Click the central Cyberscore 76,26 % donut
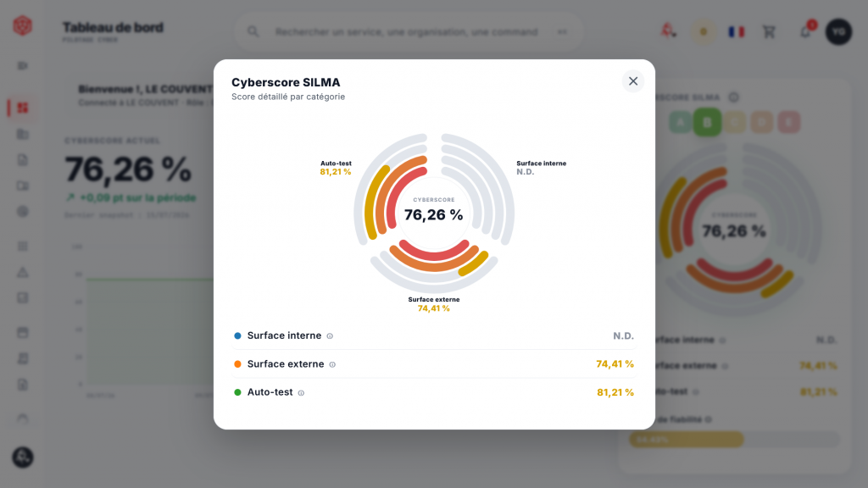Image resolution: width=868 pixels, height=488 pixels. click(x=433, y=210)
